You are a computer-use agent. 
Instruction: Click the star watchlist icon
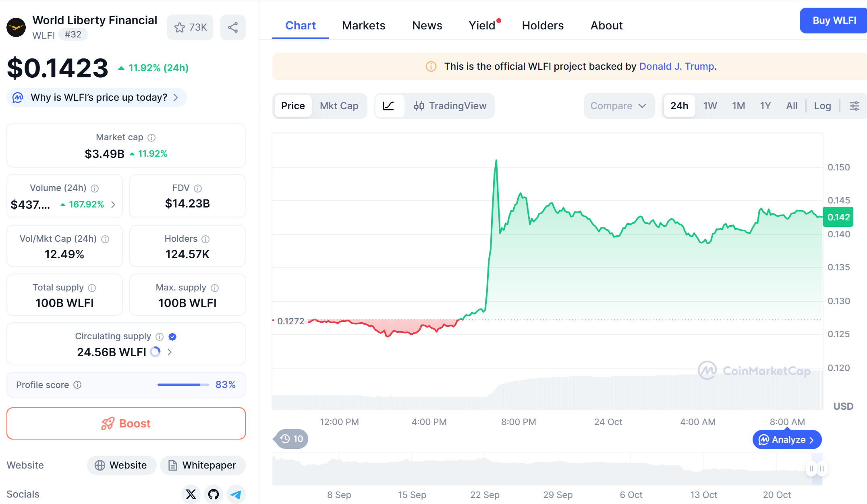click(x=180, y=27)
